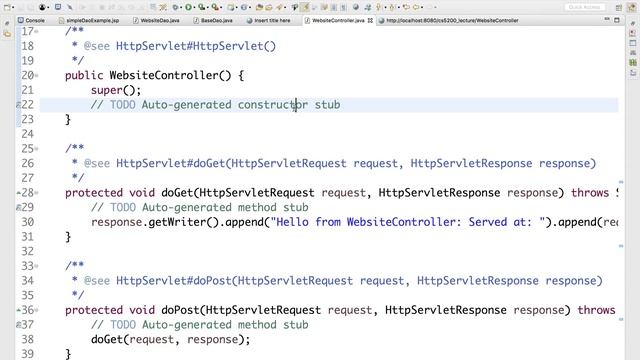Image resolution: width=640 pixels, height=360 pixels.
Task: Click the Run with coverage icon
Action: 202,7
